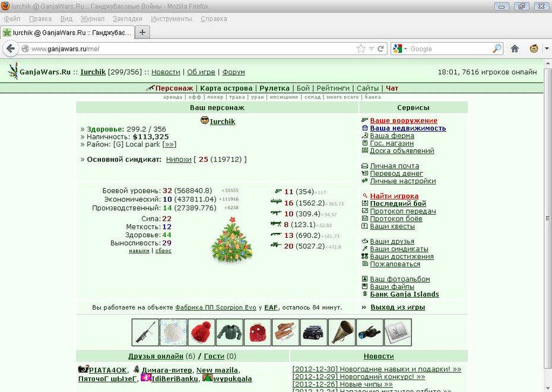
Task: Open Протокол боёв link
Action: (396, 218)
